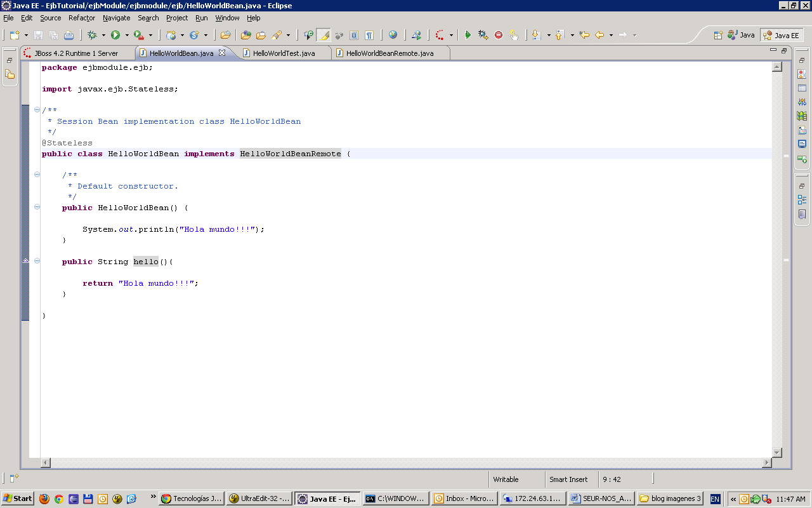
Task: Select the blog imagenes 3 taskbar window
Action: point(669,498)
